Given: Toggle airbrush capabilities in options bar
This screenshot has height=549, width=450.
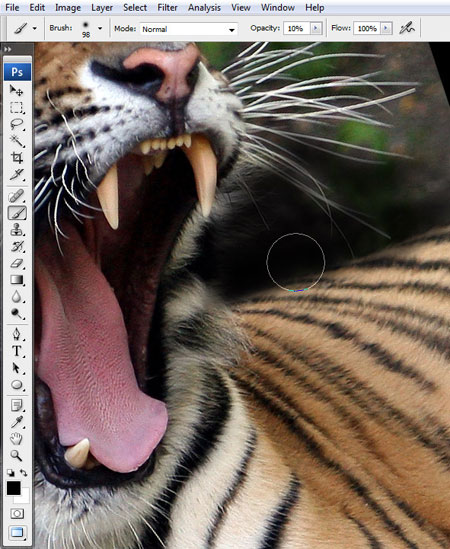Looking at the screenshot, I should 407,28.
